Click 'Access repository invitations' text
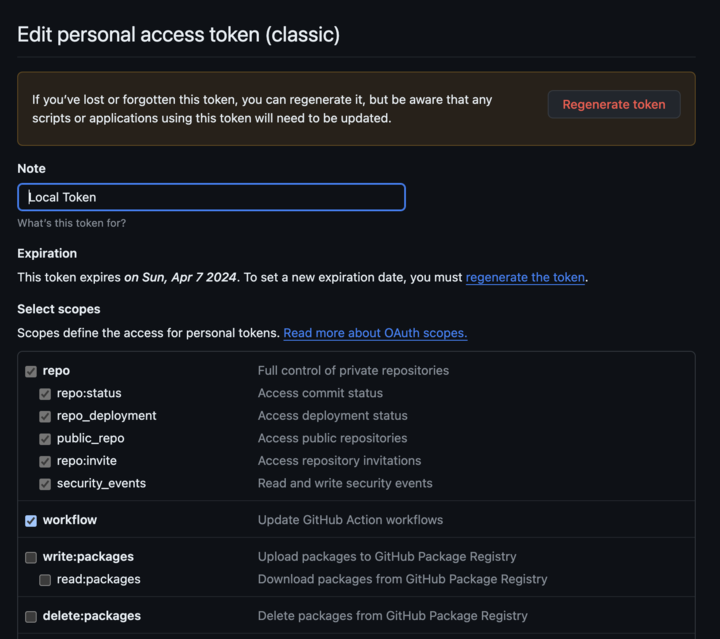This screenshot has height=639, width=720. point(339,460)
